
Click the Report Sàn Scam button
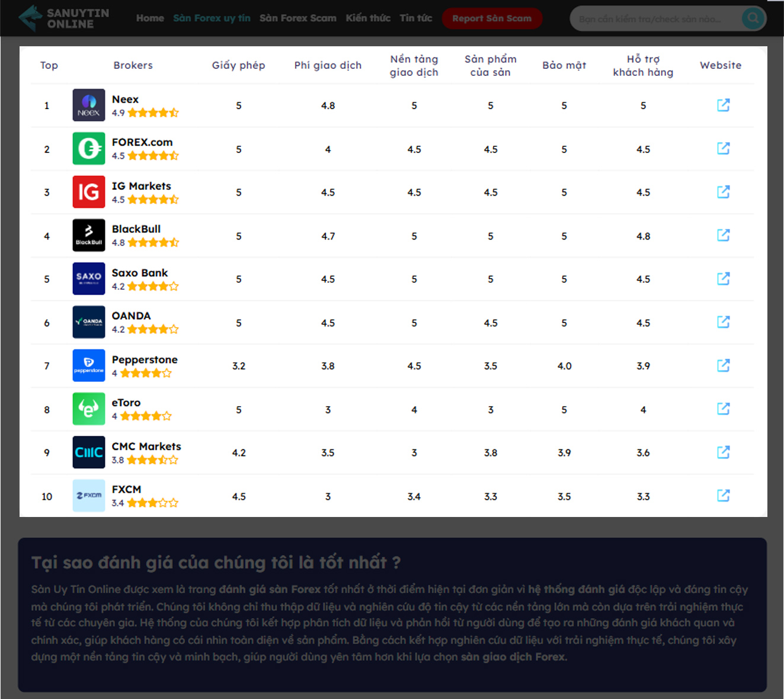pos(492,18)
